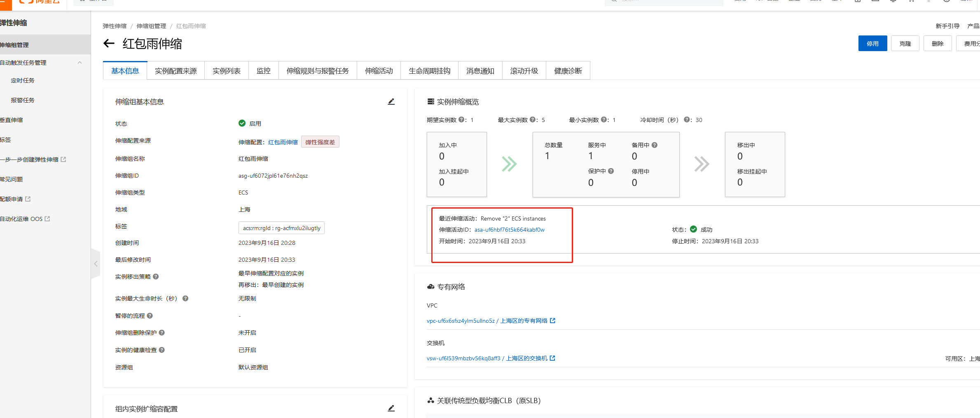Click the 默认资源组 value
This screenshot has width=980, height=418.
click(x=253, y=367)
